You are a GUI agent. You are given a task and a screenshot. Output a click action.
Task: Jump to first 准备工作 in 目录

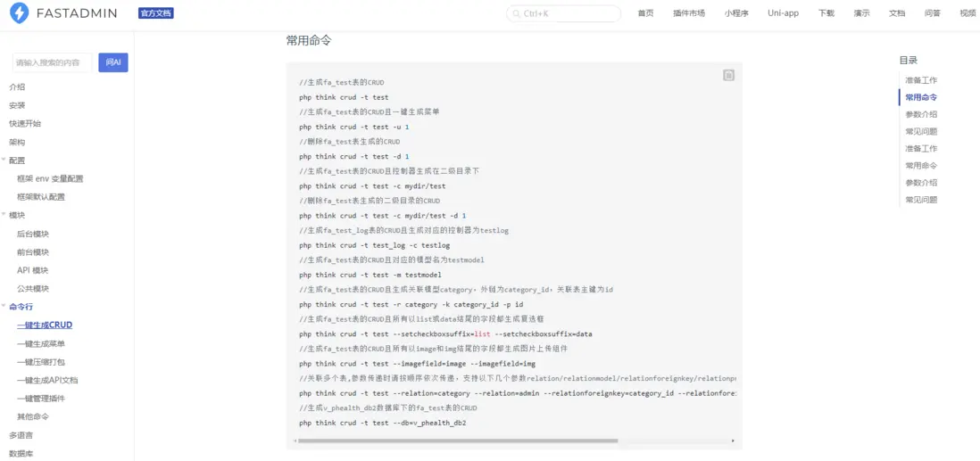click(920, 80)
